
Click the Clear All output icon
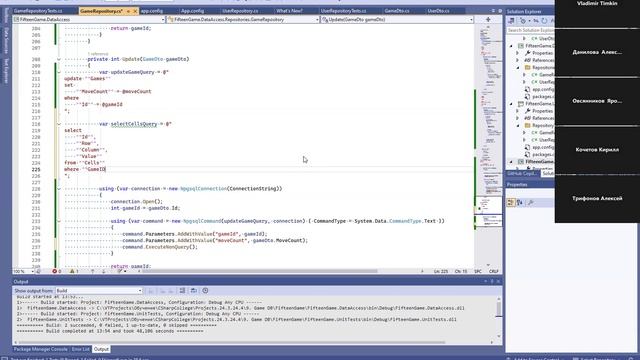(182, 291)
